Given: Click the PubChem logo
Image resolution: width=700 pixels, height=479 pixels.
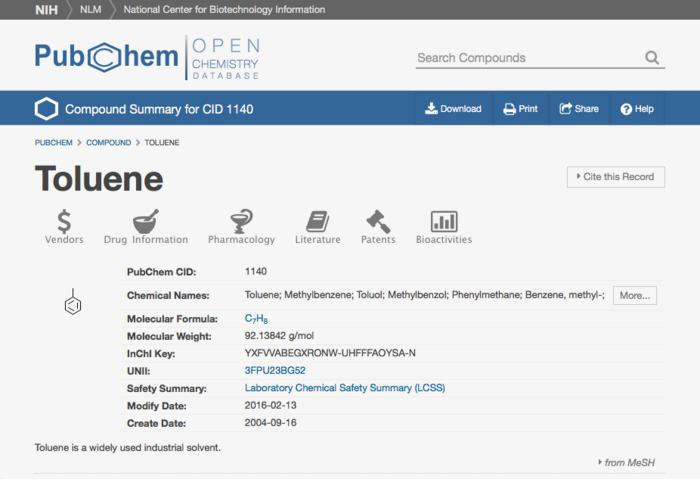Looking at the screenshot, I should [x=107, y=56].
